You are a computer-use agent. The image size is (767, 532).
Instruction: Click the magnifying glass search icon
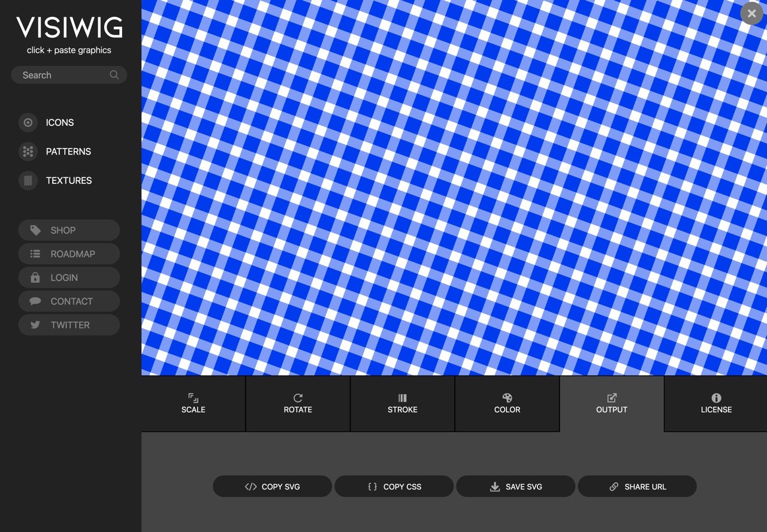pos(114,75)
